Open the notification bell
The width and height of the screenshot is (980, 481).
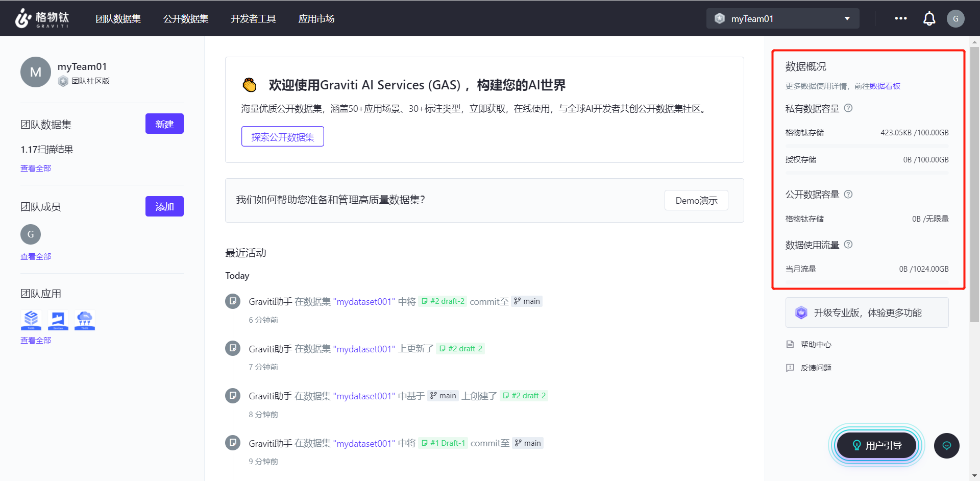click(929, 19)
